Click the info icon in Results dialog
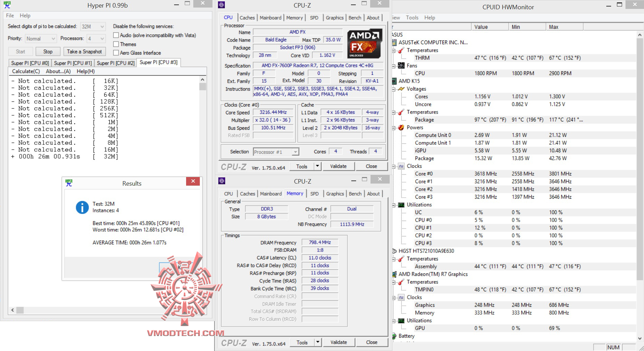This screenshot has height=351, width=644. coord(82,207)
